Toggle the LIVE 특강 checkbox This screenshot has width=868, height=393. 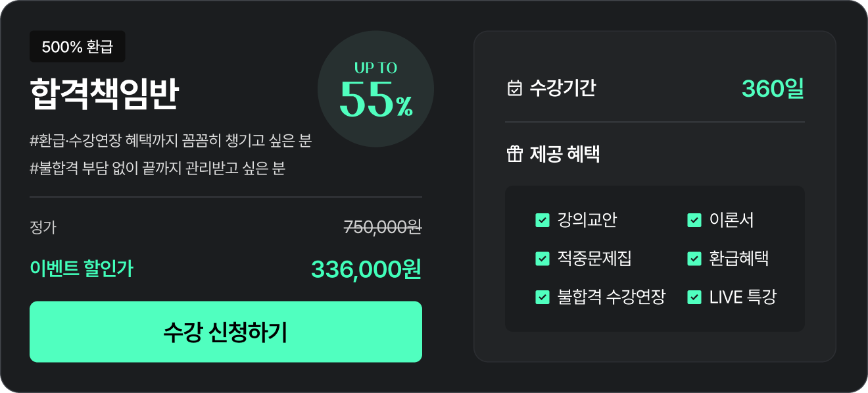(694, 297)
